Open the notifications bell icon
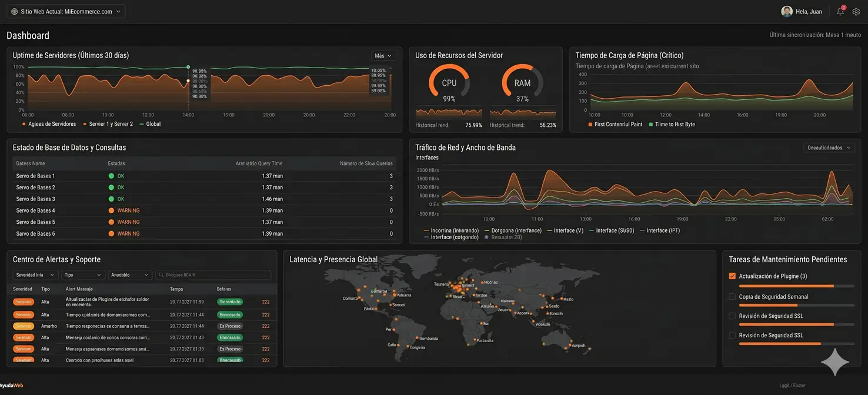868x395 pixels. pos(840,12)
